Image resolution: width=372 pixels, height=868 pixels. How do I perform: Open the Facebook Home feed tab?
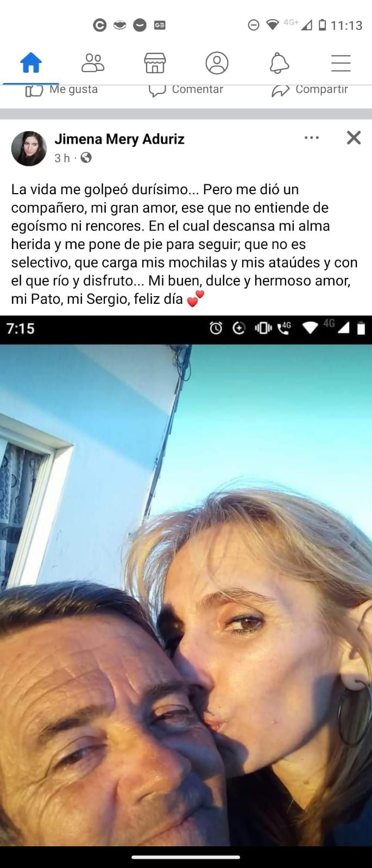click(x=31, y=63)
